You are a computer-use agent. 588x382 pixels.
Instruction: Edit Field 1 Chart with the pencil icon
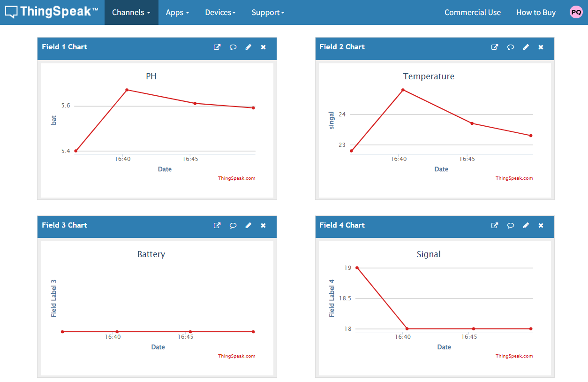(249, 47)
